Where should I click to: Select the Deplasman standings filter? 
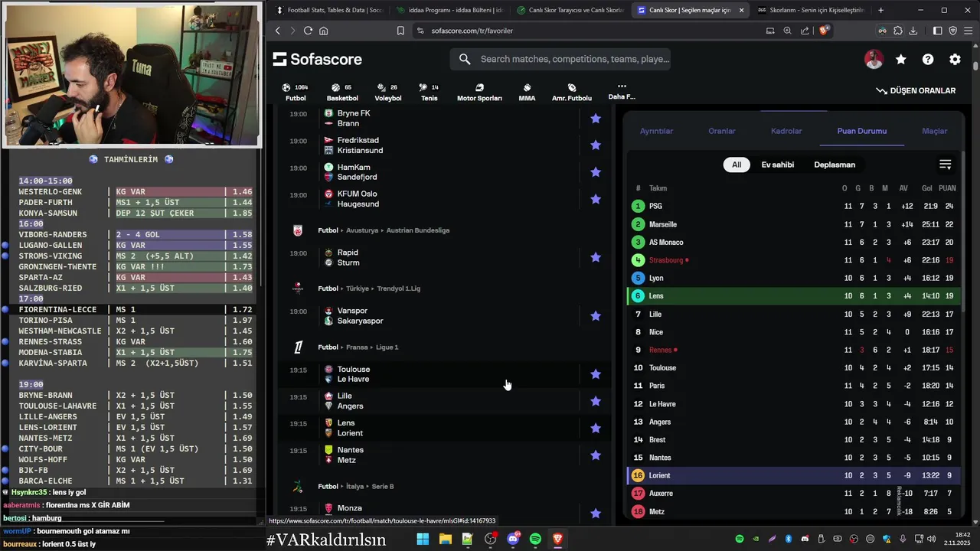pyautogui.click(x=835, y=165)
